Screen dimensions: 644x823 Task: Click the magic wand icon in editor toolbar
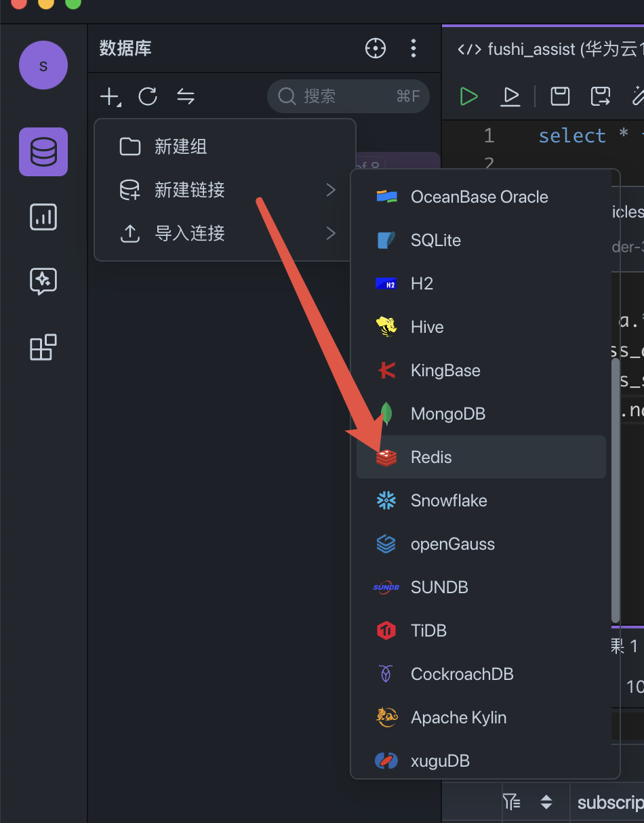pos(637,96)
